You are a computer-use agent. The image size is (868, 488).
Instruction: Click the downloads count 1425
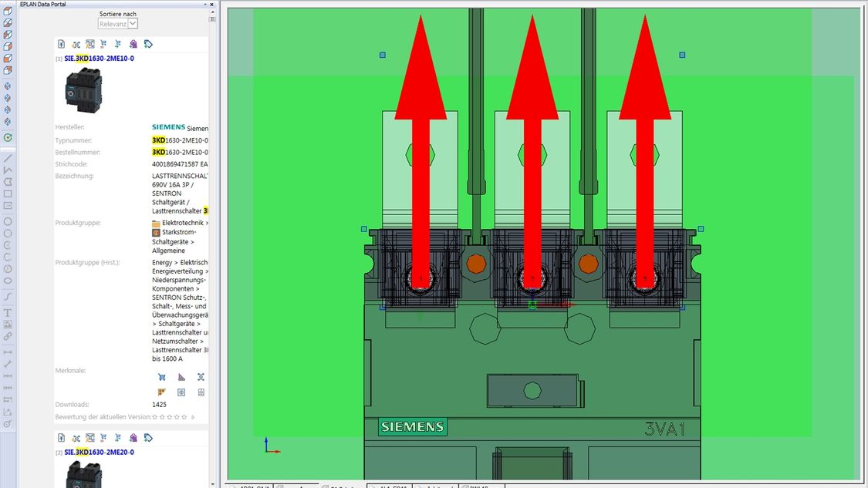160,405
